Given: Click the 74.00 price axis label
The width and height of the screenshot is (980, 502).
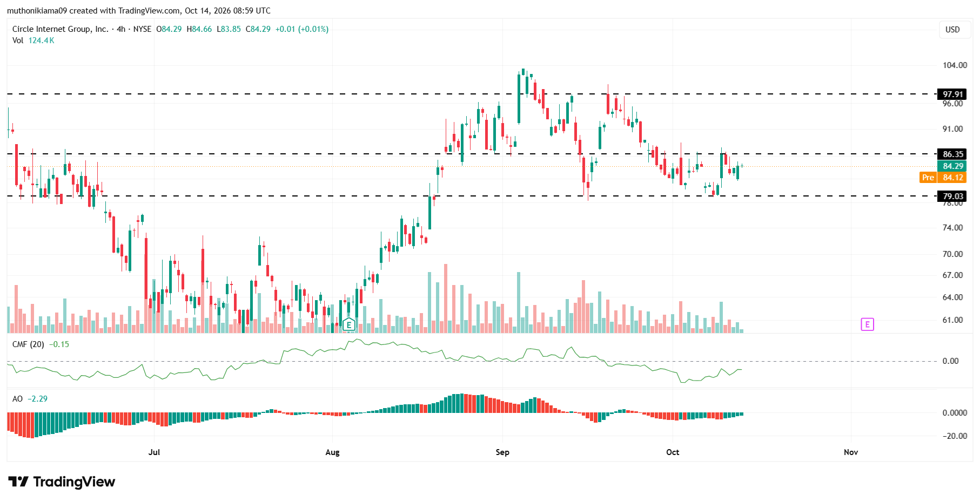Looking at the screenshot, I should 952,228.
